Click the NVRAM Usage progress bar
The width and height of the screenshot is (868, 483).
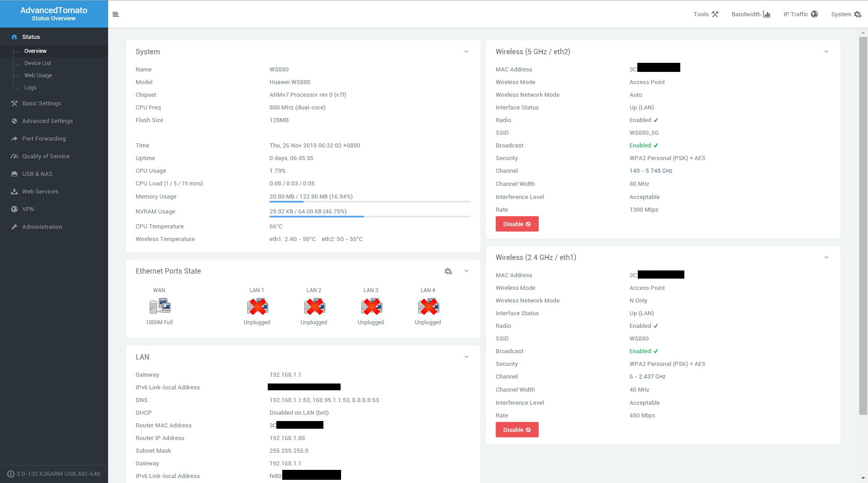click(x=370, y=217)
